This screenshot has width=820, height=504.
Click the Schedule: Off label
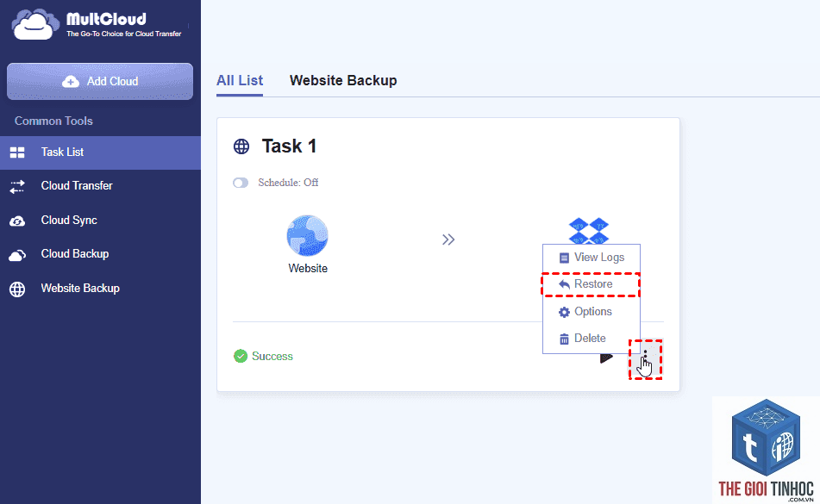point(288,183)
